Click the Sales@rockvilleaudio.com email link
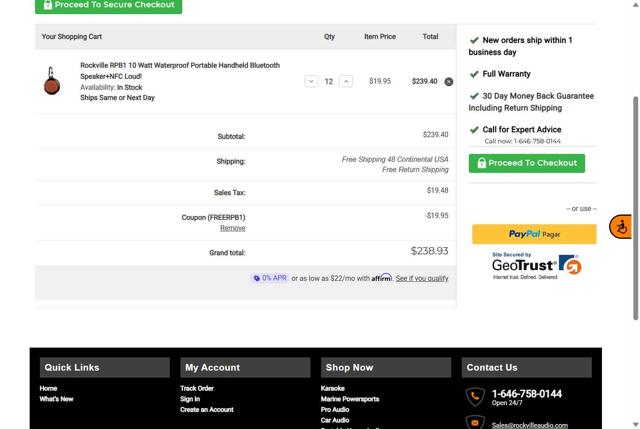 pyautogui.click(x=529, y=425)
